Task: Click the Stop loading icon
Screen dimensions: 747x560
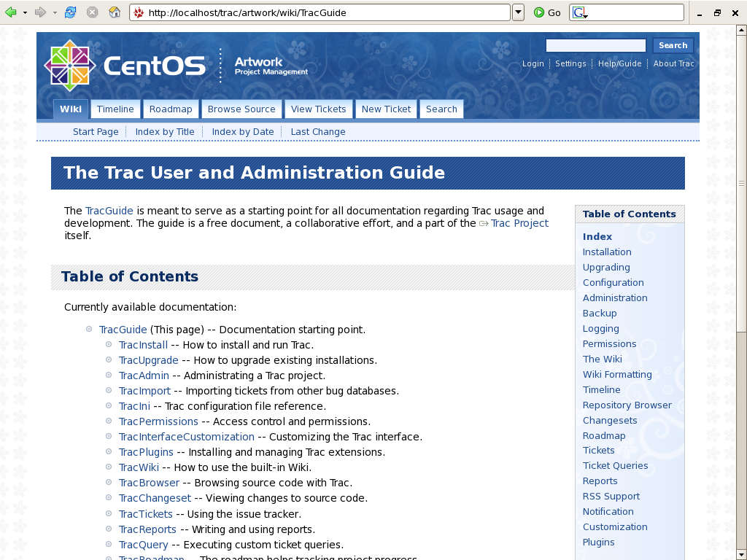Action: click(93, 12)
